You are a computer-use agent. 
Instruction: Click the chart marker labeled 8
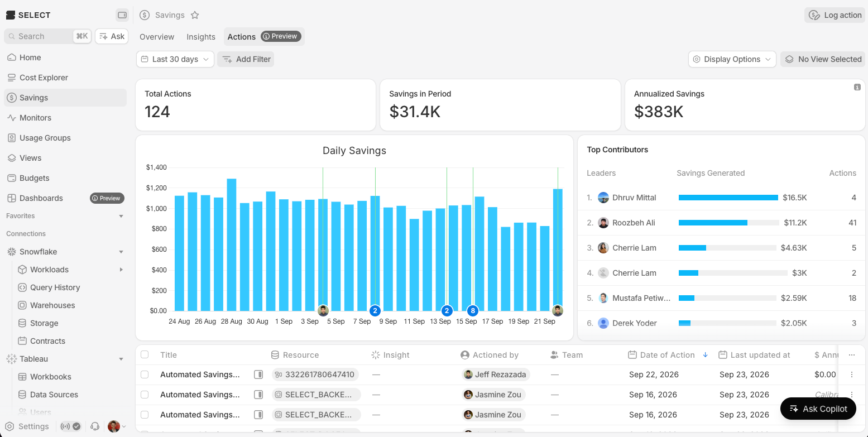click(473, 311)
